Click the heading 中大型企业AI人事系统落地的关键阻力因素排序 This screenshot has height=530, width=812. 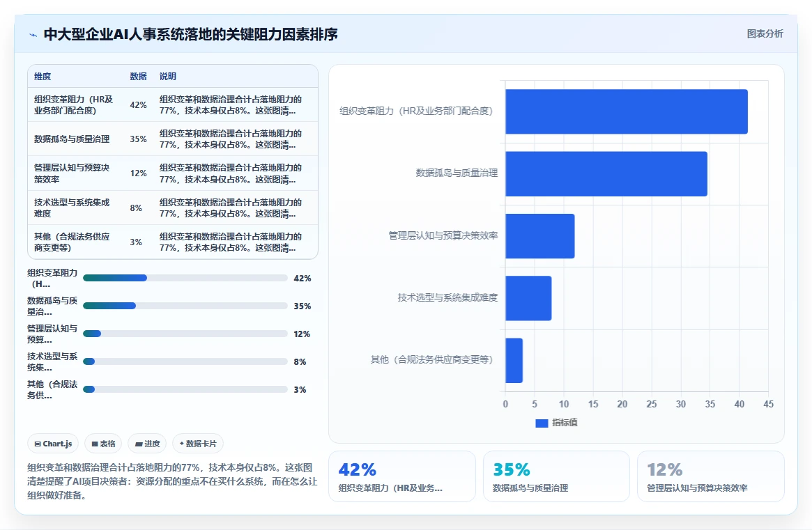click(190, 34)
